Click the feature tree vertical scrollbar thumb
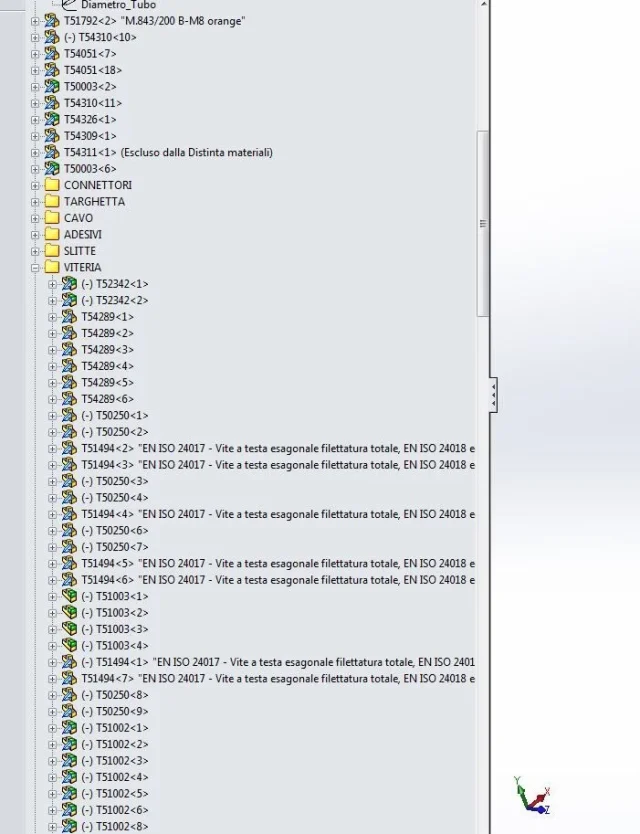The width and height of the screenshot is (640, 834). 483,223
